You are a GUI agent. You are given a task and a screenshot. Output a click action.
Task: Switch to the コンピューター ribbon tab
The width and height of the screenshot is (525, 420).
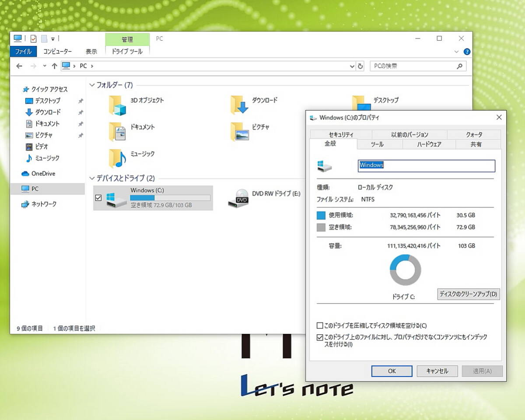(x=57, y=51)
